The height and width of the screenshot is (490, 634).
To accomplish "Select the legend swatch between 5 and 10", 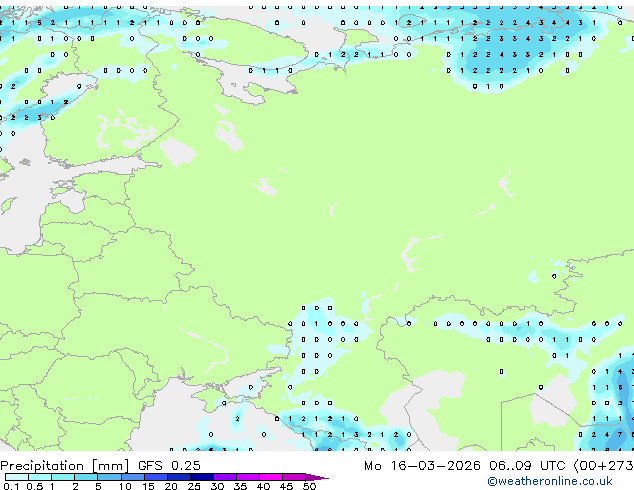I will (x=110, y=477).
